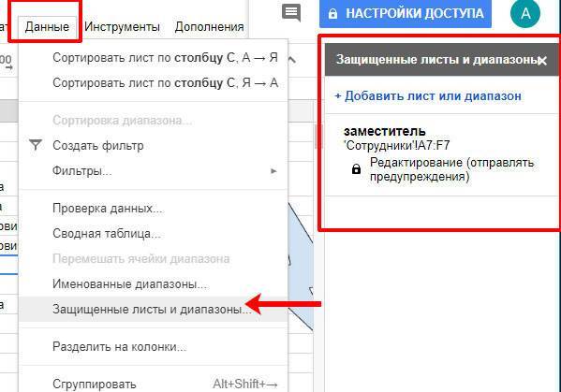Open the заместитель protected range entry

(441, 155)
